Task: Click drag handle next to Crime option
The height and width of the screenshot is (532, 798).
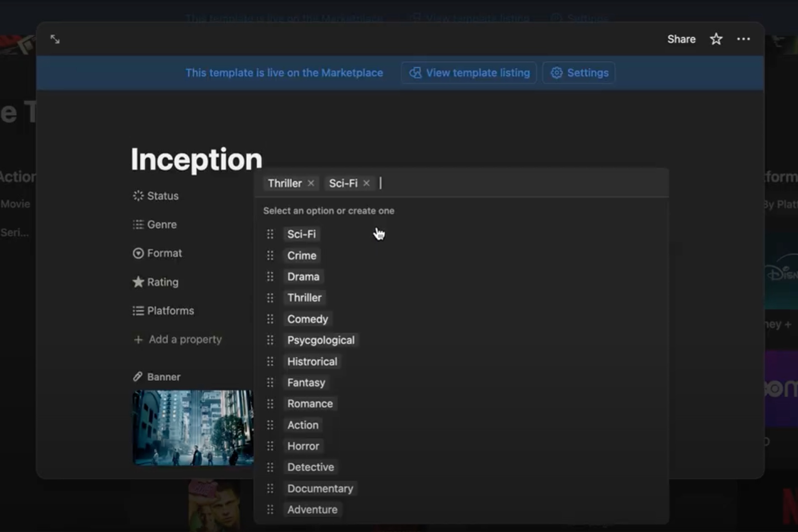Action: click(x=270, y=255)
